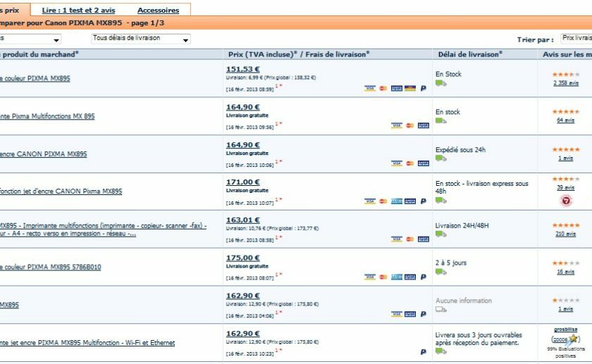The height and width of the screenshot is (364, 592).
Task: Open the '64 avis' reviews link
Action: pos(565,120)
